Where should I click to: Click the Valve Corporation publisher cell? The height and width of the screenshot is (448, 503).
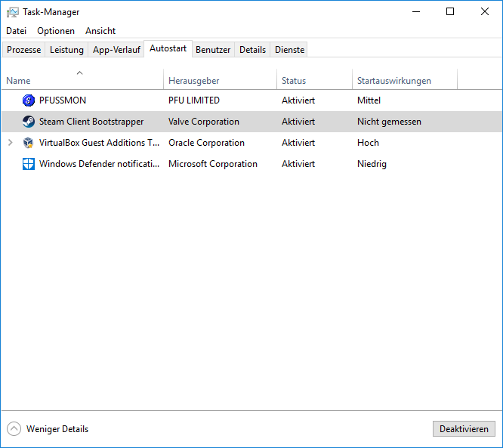(204, 122)
